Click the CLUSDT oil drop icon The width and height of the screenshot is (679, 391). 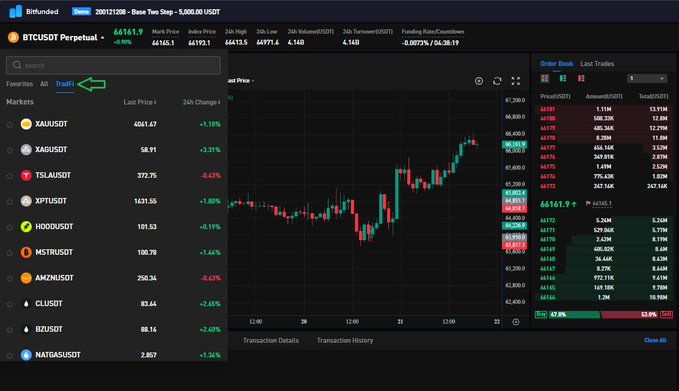coord(26,304)
